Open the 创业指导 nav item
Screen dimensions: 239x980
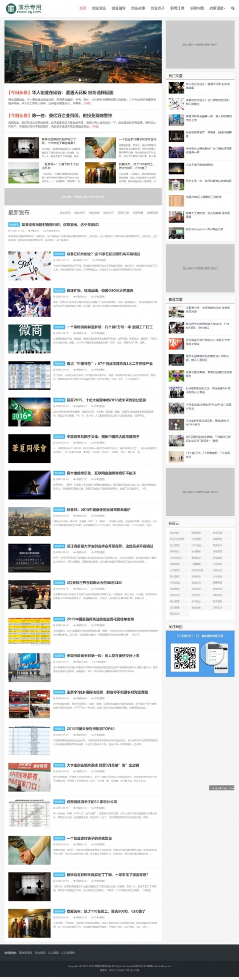[118, 9]
